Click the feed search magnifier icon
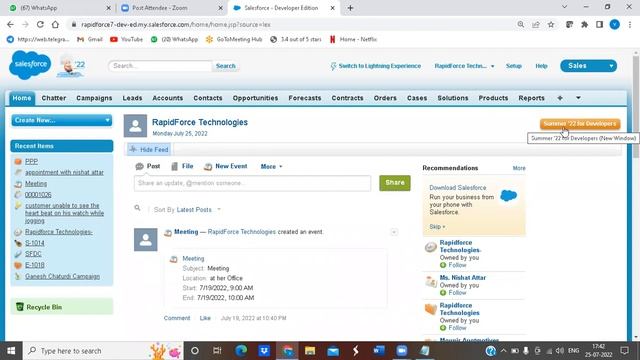The image size is (640, 360). click(x=138, y=208)
